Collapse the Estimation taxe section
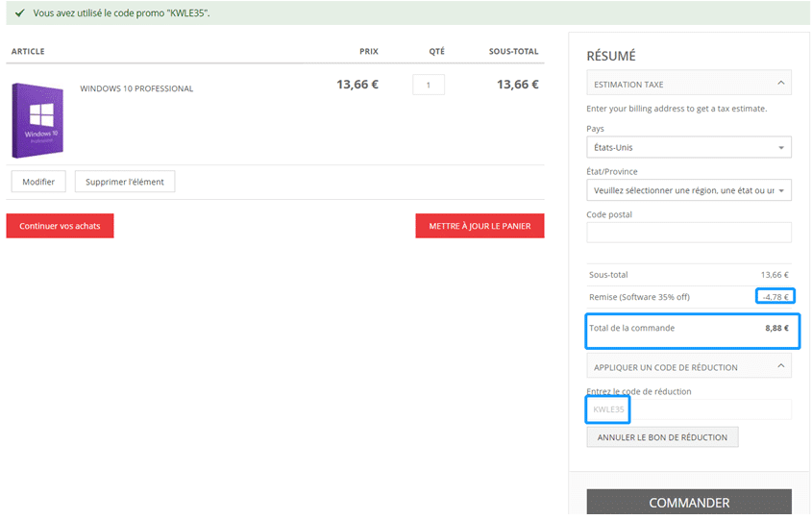The image size is (812, 520). [689, 83]
